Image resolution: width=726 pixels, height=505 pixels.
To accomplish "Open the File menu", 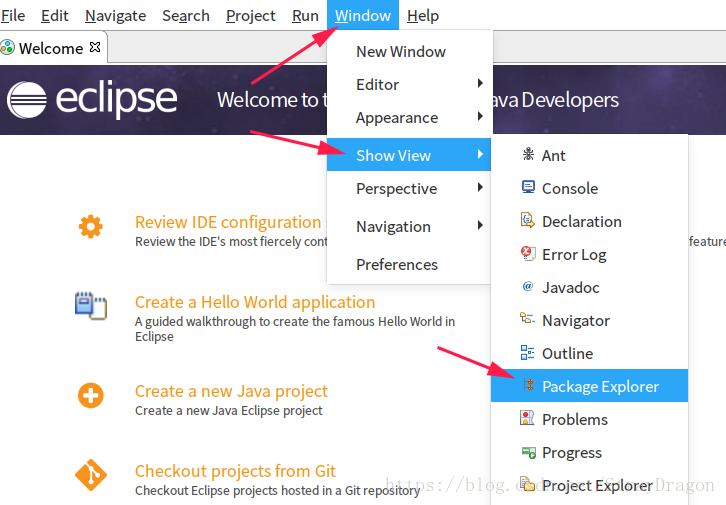I will pos(13,16).
